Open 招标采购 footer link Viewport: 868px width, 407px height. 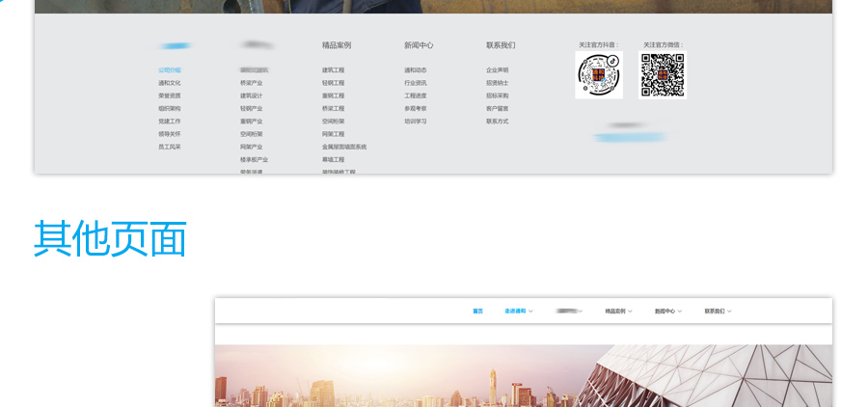[497, 95]
